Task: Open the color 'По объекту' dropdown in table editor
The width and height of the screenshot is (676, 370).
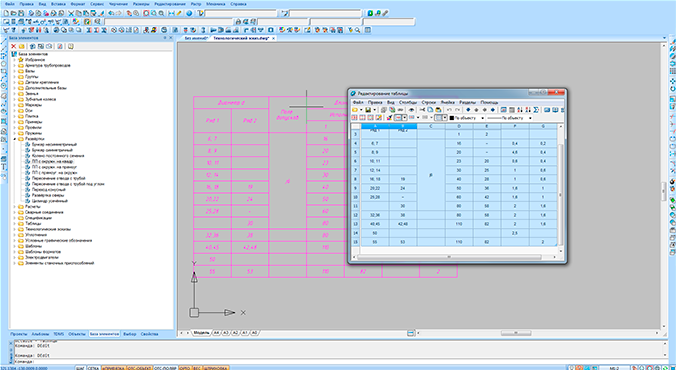Action: tap(482, 118)
